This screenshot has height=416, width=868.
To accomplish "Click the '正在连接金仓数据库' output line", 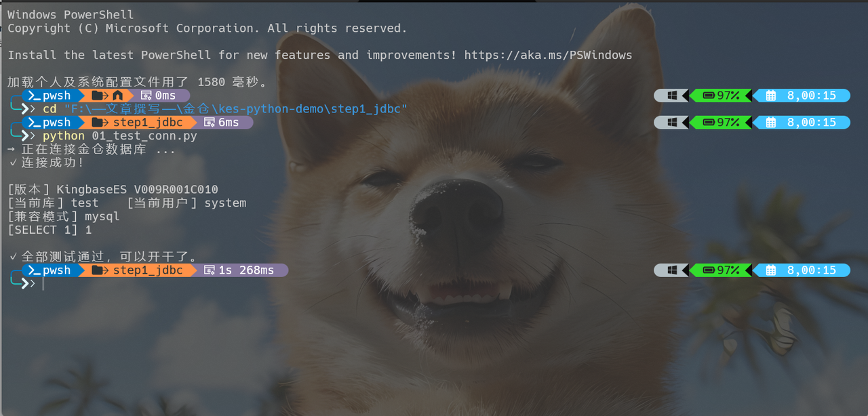I will [92, 149].
